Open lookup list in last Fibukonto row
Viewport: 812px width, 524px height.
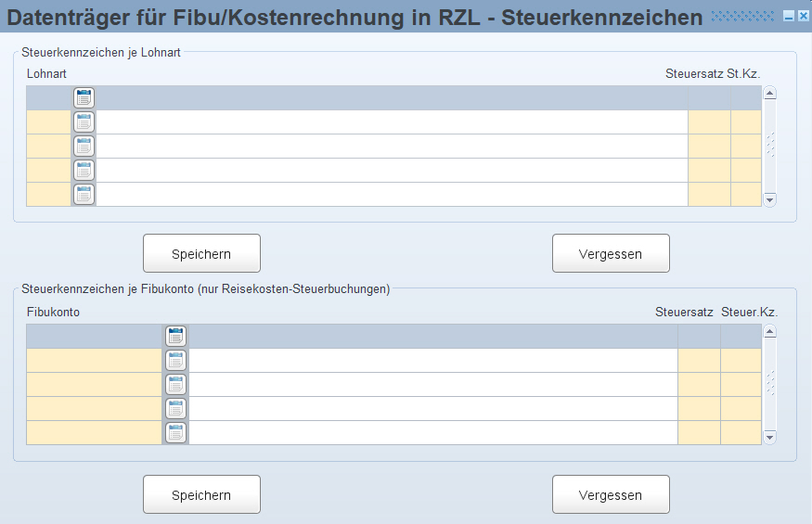click(175, 432)
